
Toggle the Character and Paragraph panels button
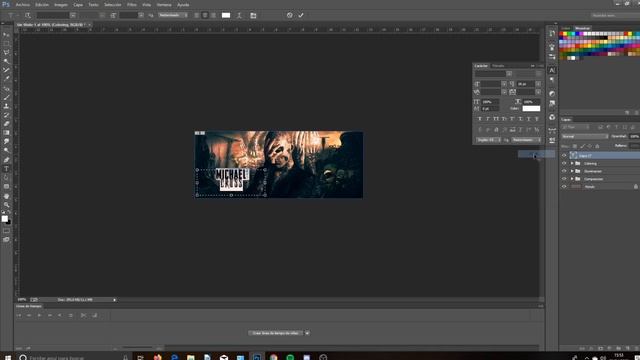(x=253, y=16)
